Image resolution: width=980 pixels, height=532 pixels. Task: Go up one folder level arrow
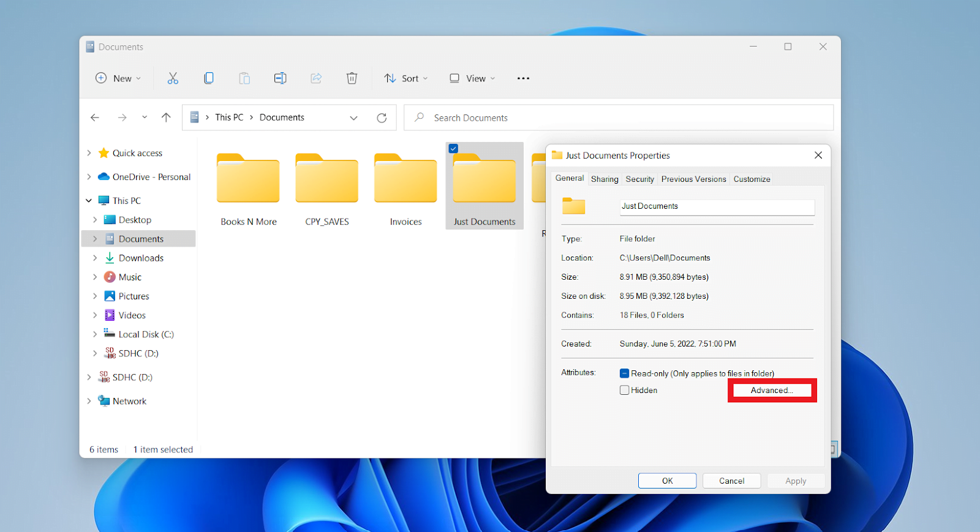tap(166, 118)
